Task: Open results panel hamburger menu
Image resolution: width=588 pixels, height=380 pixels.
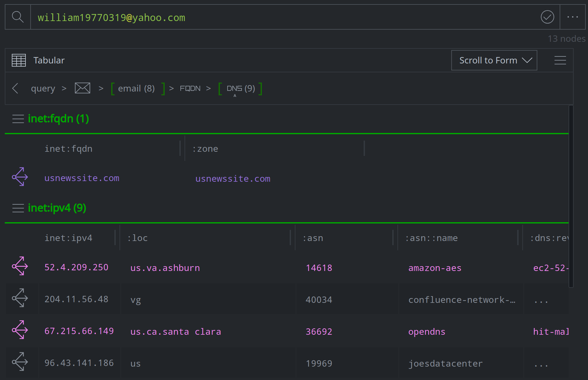Action: (x=560, y=60)
